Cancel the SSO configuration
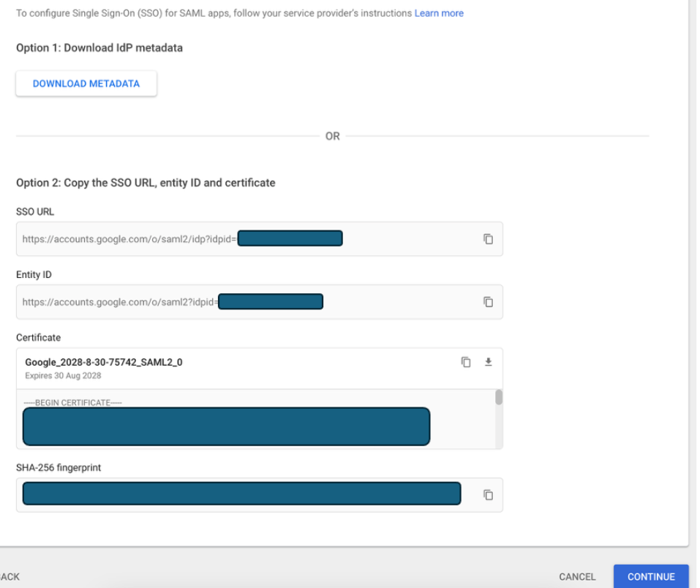This screenshot has width=700, height=588. tap(576, 576)
